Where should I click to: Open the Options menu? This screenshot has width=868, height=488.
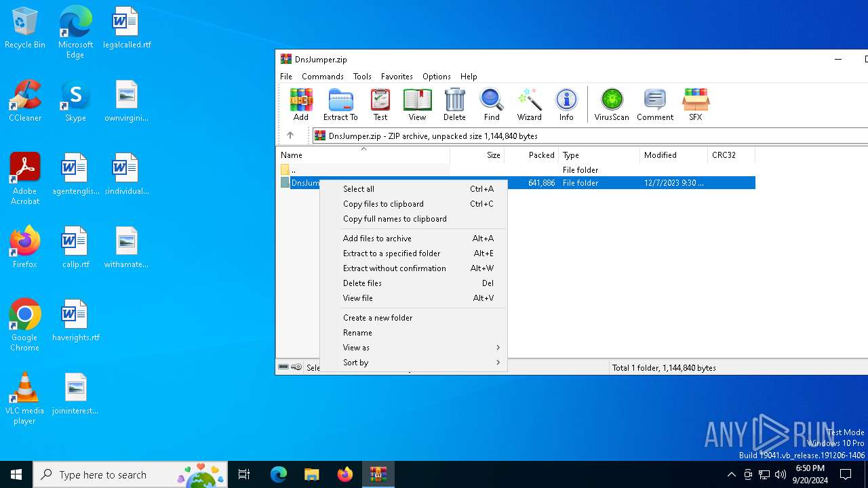[x=437, y=77]
